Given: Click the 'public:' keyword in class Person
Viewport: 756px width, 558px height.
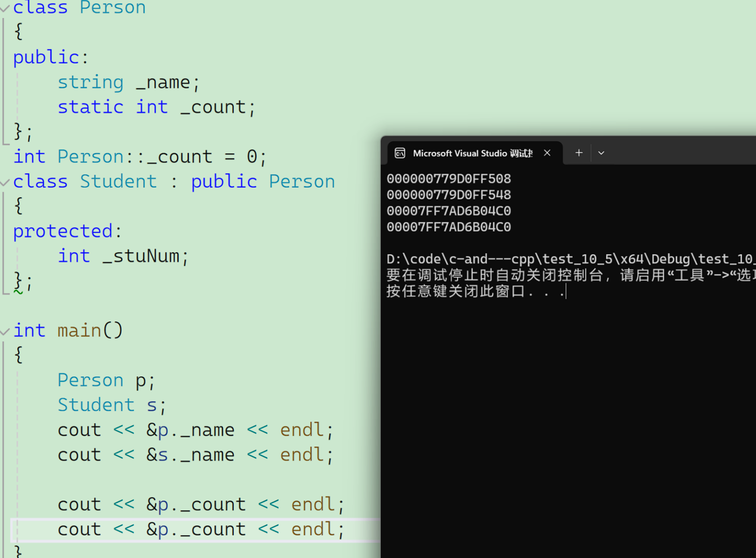Looking at the screenshot, I should (51, 58).
